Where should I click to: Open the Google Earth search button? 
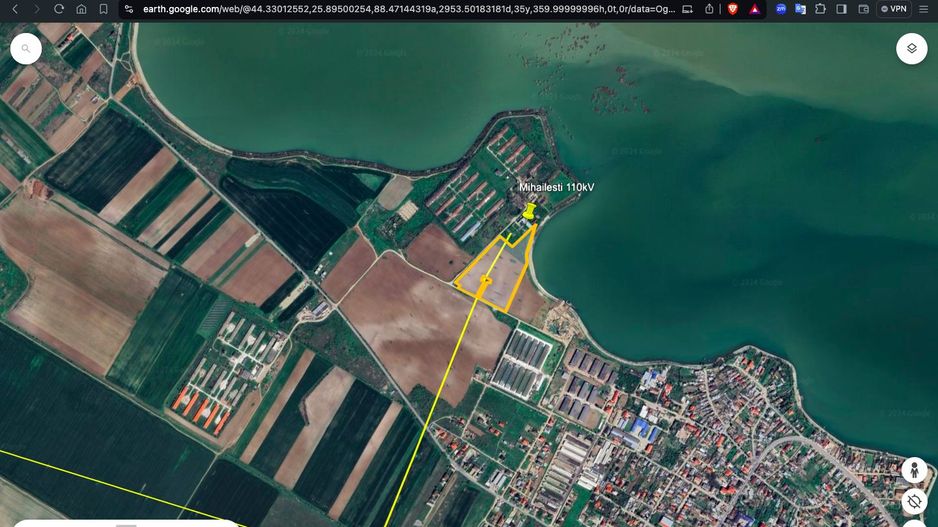[26, 48]
